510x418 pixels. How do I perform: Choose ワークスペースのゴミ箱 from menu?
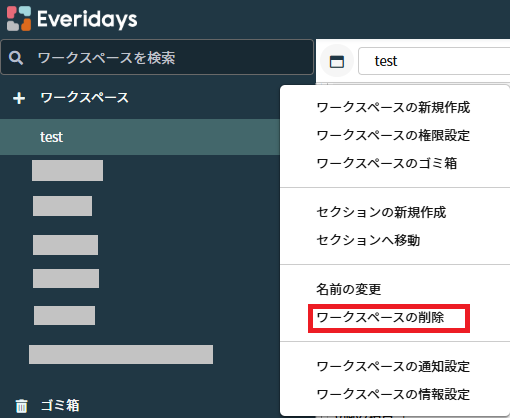coord(387,163)
